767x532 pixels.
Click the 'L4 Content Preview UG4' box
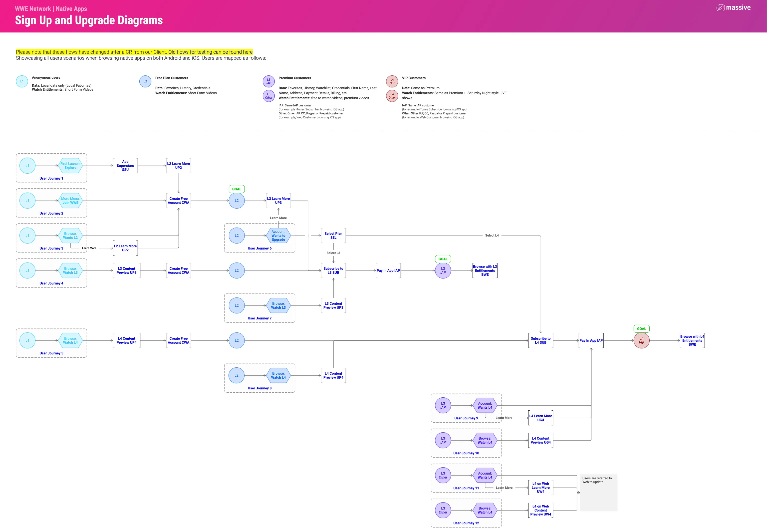tap(541, 441)
